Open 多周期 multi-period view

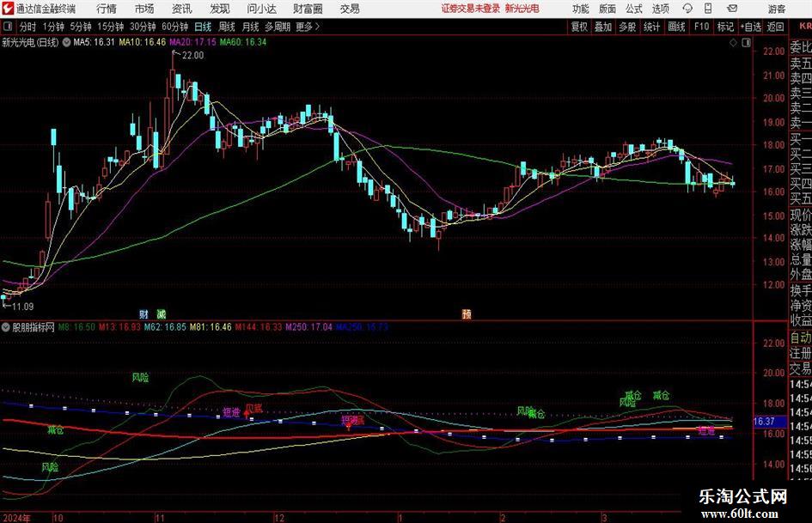[x=278, y=27]
